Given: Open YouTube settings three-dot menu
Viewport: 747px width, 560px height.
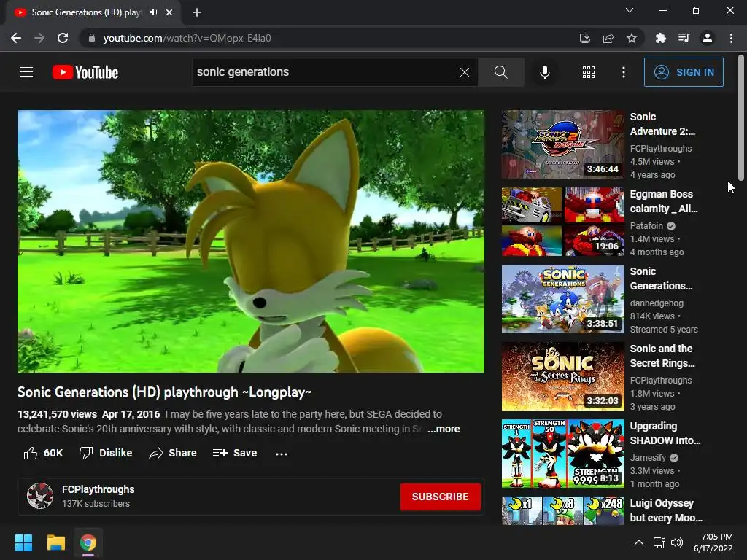Looking at the screenshot, I should point(623,72).
